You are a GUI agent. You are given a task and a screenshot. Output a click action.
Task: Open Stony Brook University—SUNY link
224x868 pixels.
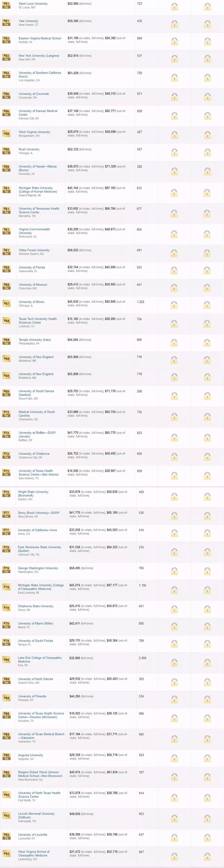(39, 513)
